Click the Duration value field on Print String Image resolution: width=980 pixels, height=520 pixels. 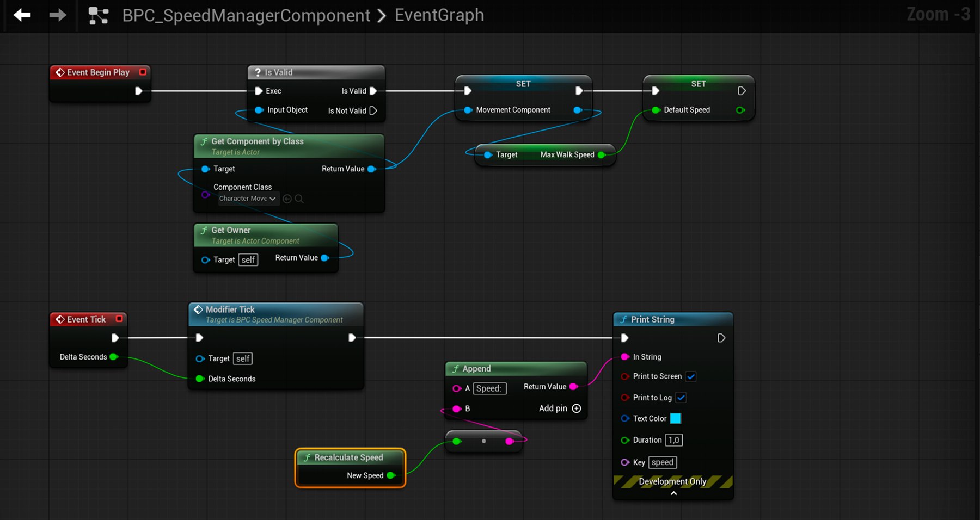click(674, 440)
